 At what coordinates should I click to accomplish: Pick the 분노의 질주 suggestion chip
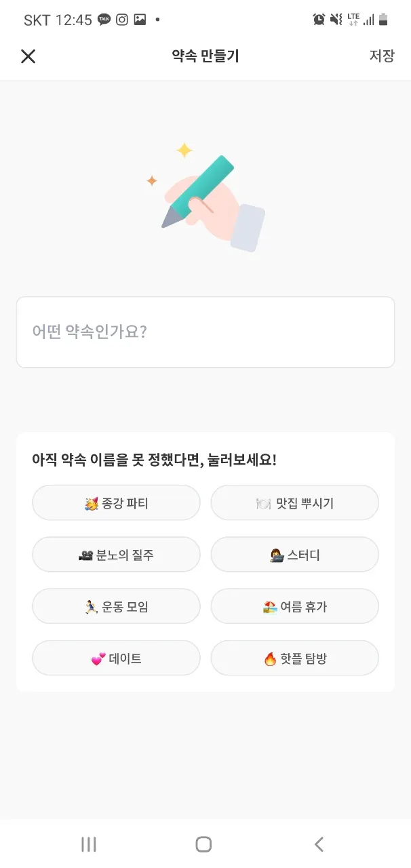116,555
